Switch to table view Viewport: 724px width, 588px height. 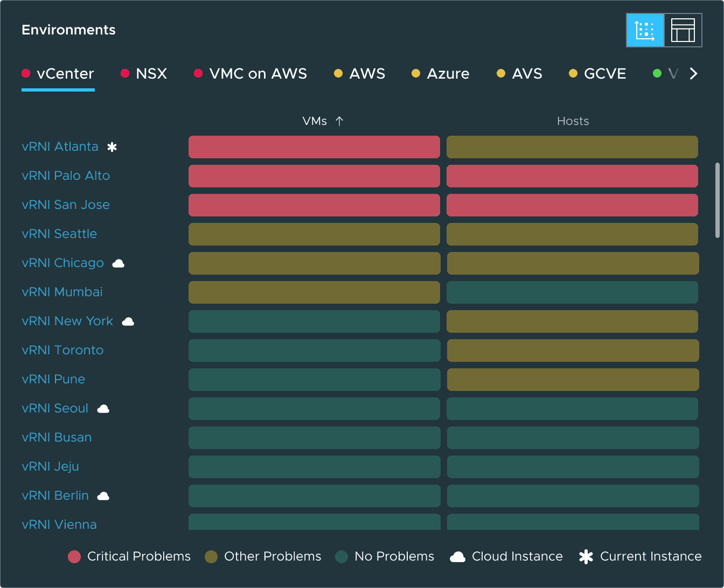(683, 30)
